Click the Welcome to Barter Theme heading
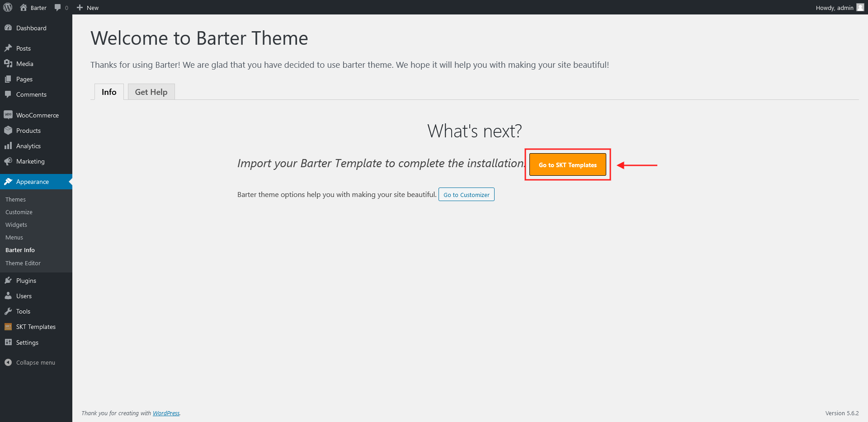Viewport: 868px width, 422px height. [199, 38]
